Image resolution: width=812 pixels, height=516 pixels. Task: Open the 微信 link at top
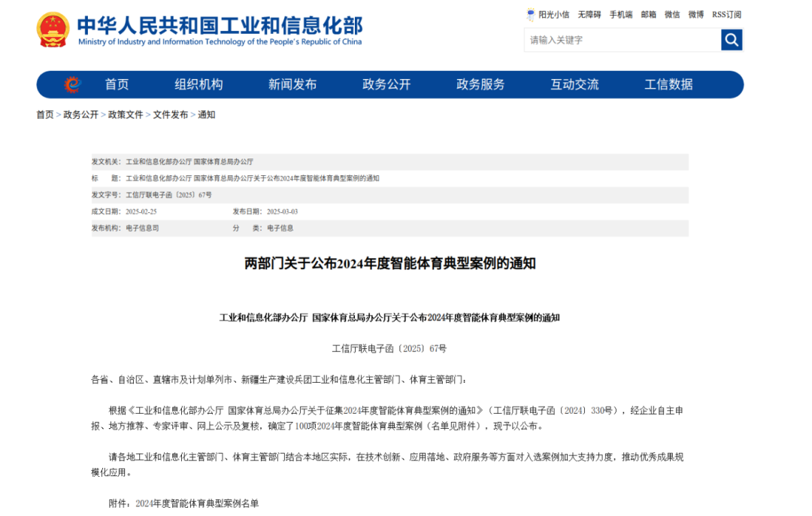point(671,14)
